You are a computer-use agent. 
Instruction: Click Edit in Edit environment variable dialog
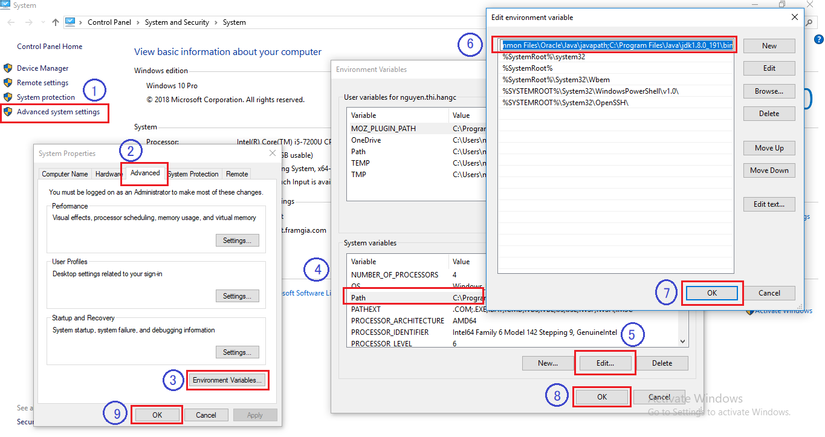769,68
